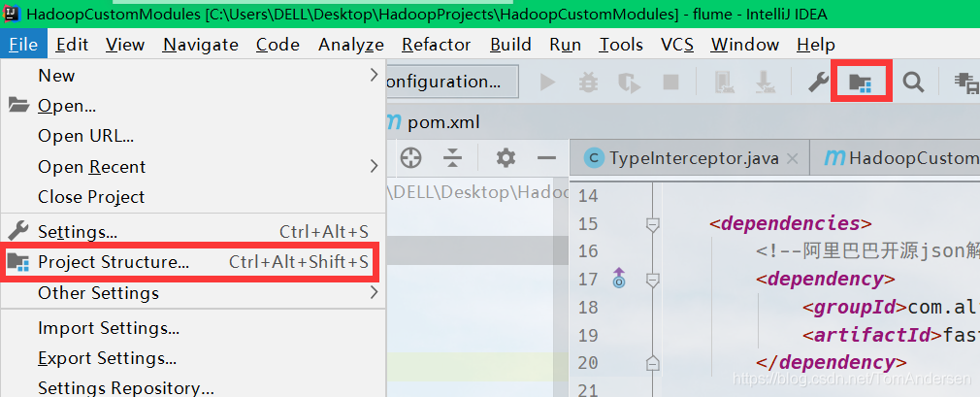
Task: Choose Export Settings... menu entry
Action: click(193, 358)
